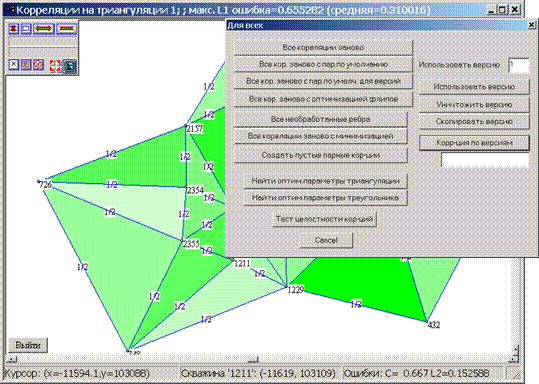Click the red striped prohibition circle icon
The height and width of the screenshot is (384, 539).
pyautogui.click(x=38, y=64)
